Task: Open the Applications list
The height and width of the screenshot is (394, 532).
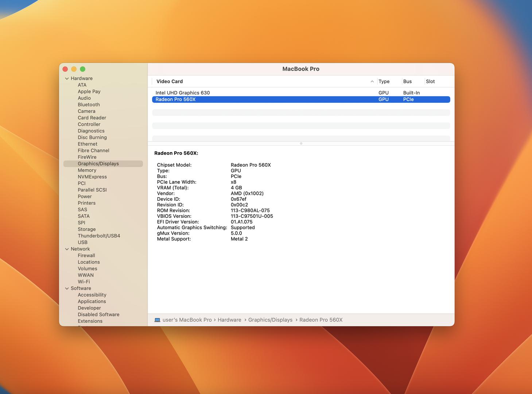Action: click(92, 302)
